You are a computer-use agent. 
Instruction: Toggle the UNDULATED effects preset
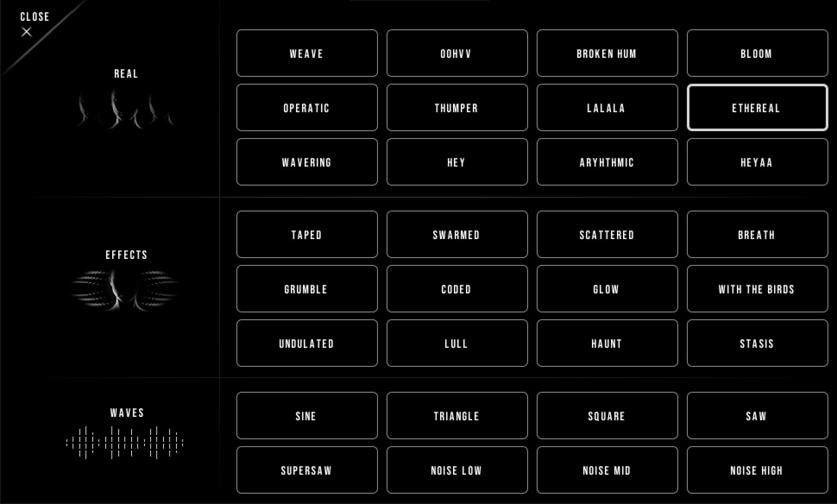pos(306,344)
